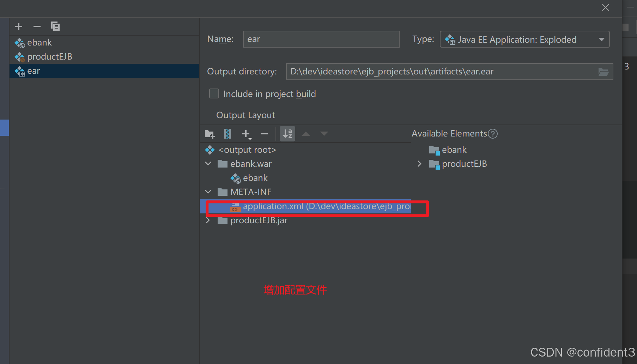The height and width of the screenshot is (364, 637).
Task: Select the application.xml file entry
Action: pyautogui.click(x=305, y=206)
